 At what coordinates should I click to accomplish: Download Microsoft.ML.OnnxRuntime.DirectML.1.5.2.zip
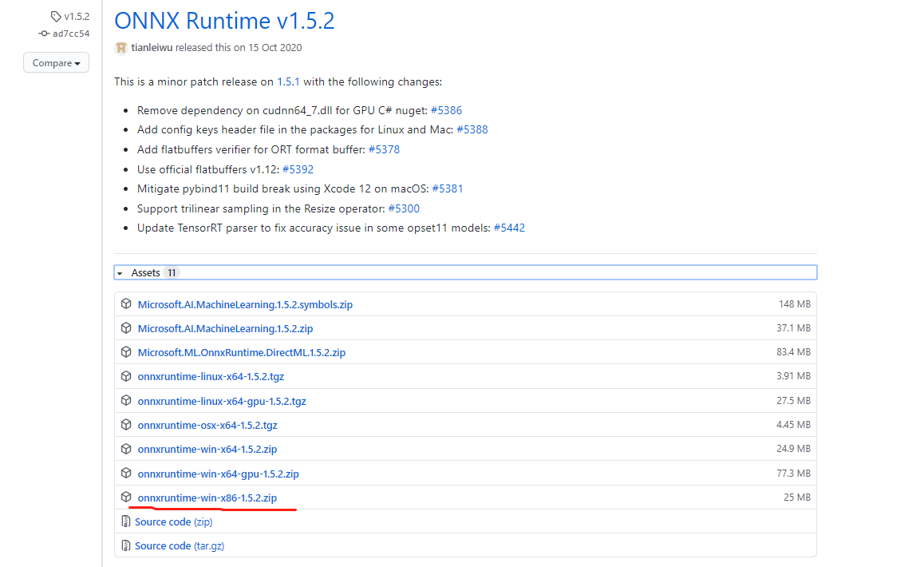tap(243, 352)
